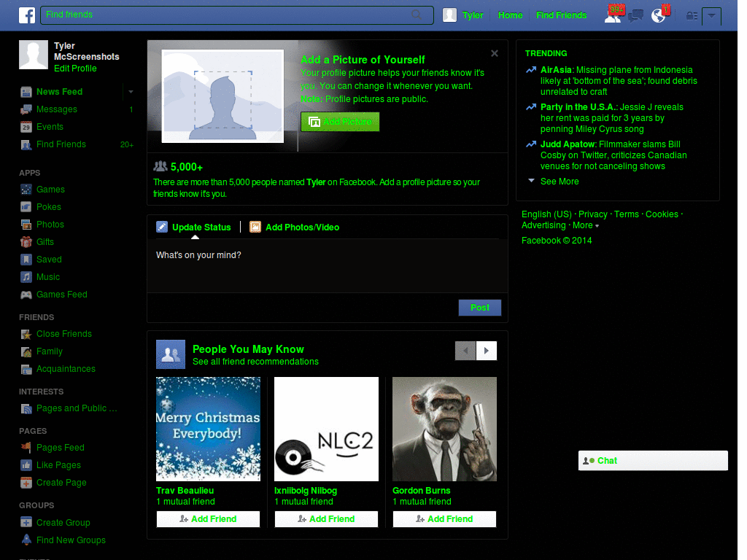The image size is (747, 560).
Task: Open Gordon Burns monkey photo
Action: (444, 429)
